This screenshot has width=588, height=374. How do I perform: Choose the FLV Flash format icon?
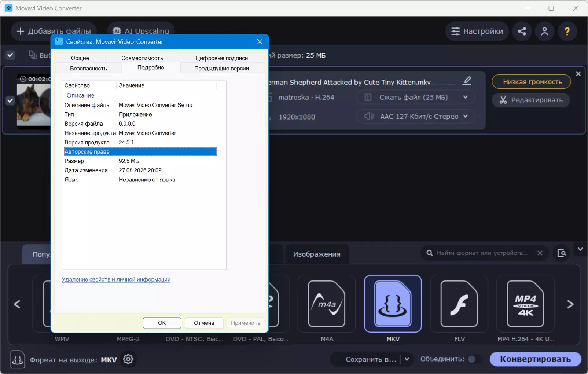pyautogui.click(x=459, y=304)
